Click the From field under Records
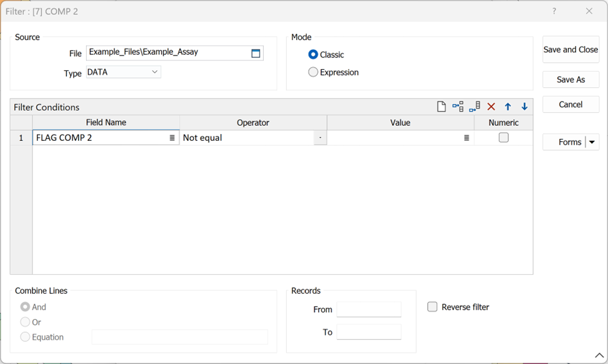The image size is (608, 364). (369, 309)
